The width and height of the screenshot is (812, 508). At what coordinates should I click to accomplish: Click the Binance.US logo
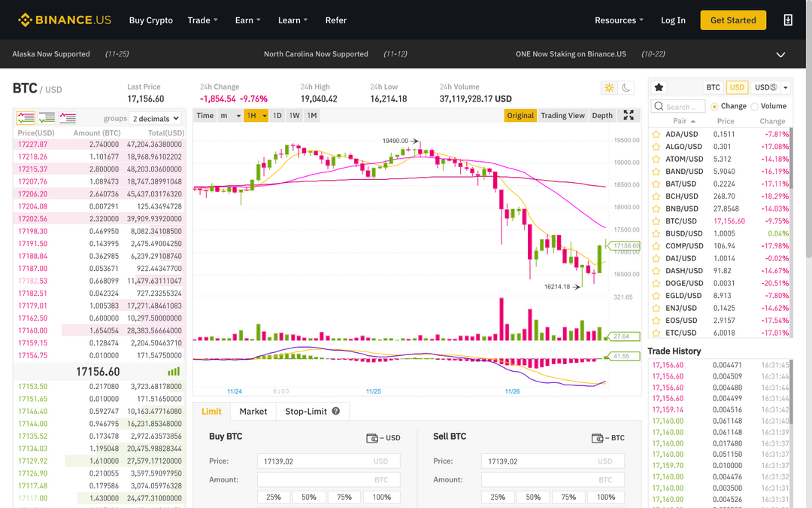pos(64,20)
